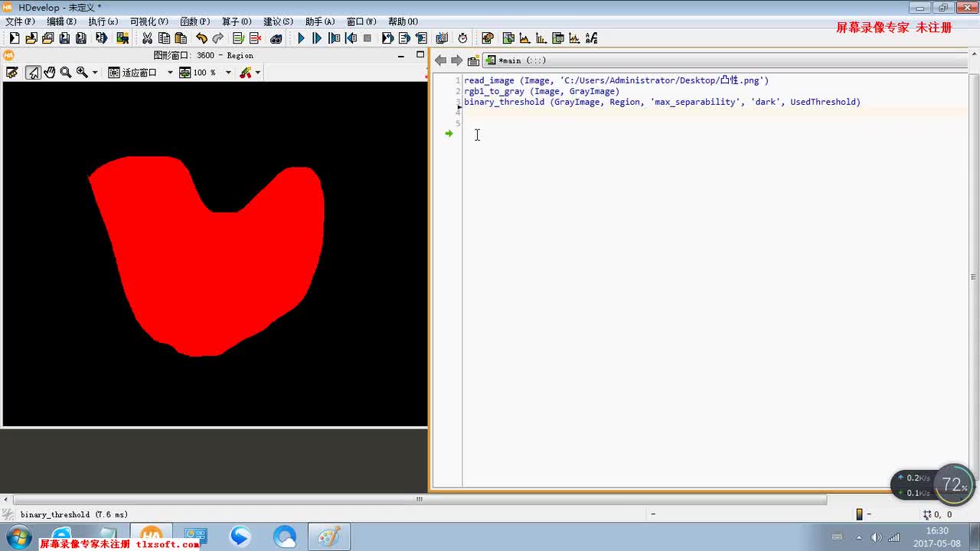Image resolution: width=980 pixels, height=551 pixels.
Task: Open the OCR training browser icon
Action: point(592,38)
